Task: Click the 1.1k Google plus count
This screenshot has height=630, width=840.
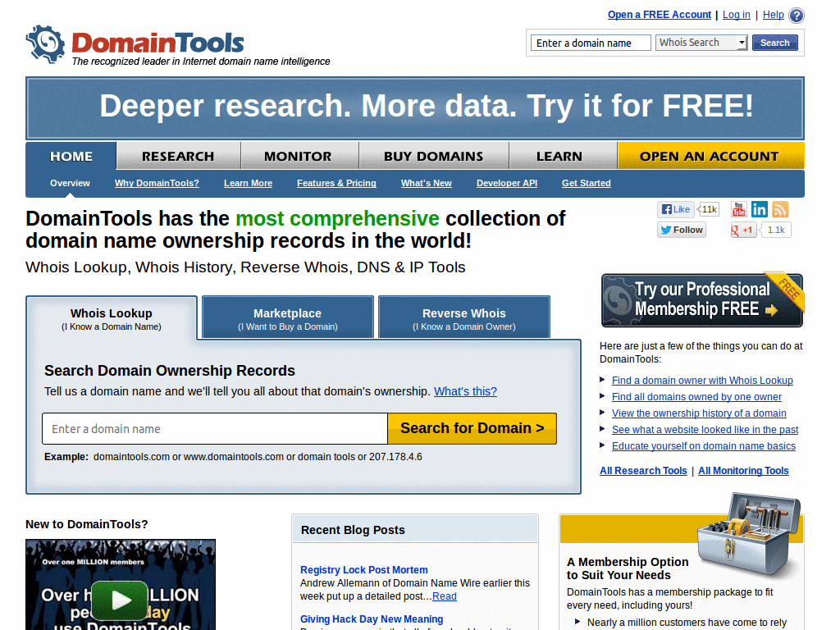Action: (x=776, y=230)
